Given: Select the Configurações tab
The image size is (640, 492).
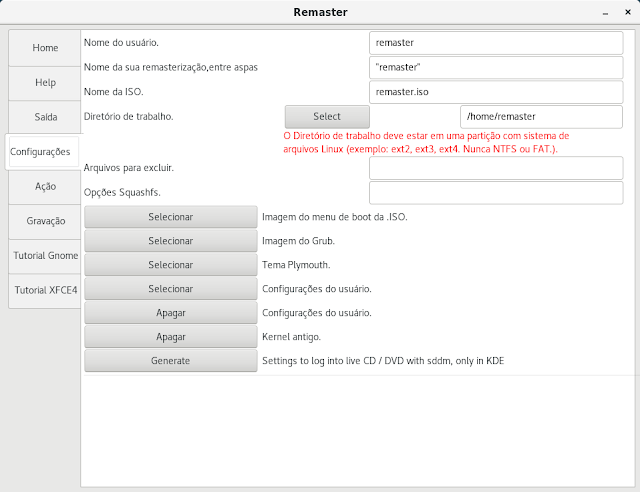Looking at the screenshot, I should [x=42, y=152].
